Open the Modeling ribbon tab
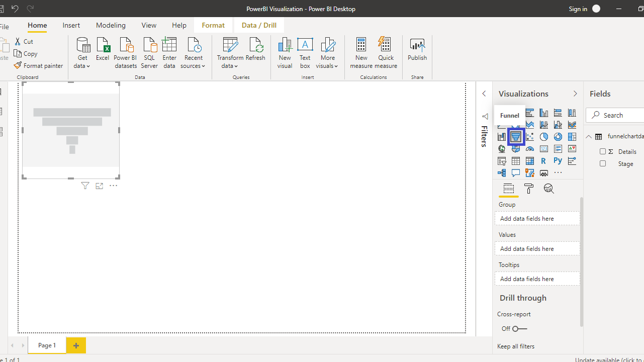Image resolution: width=644 pixels, height=362 pixels. pos(111,25)
